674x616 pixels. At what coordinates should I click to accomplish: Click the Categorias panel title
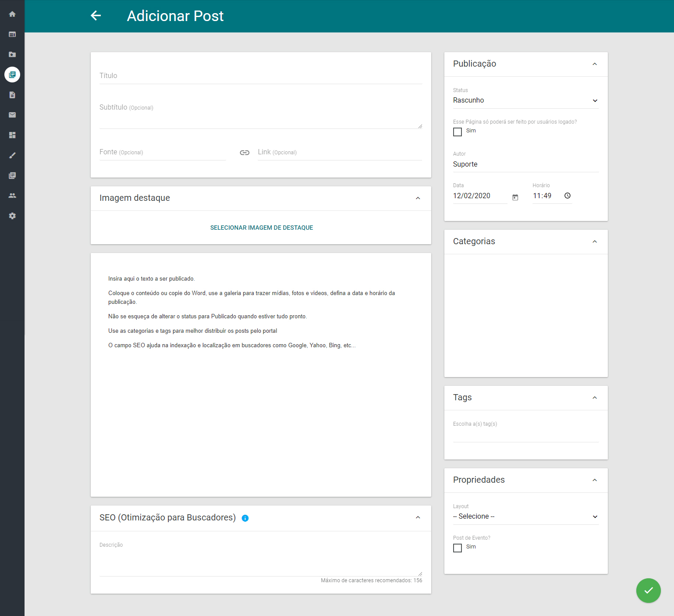pos(474,242)
